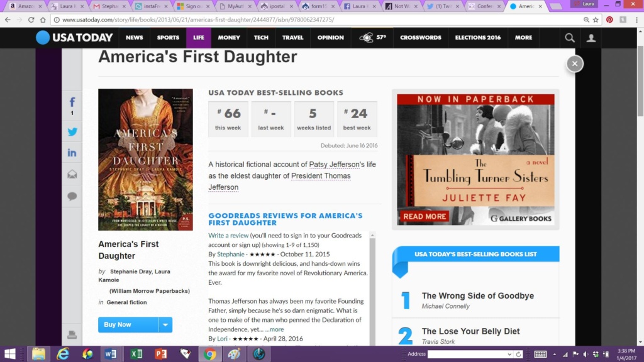Open the taskbar Address dropdown arrow
644x362 pixels.
coord(509,354)
